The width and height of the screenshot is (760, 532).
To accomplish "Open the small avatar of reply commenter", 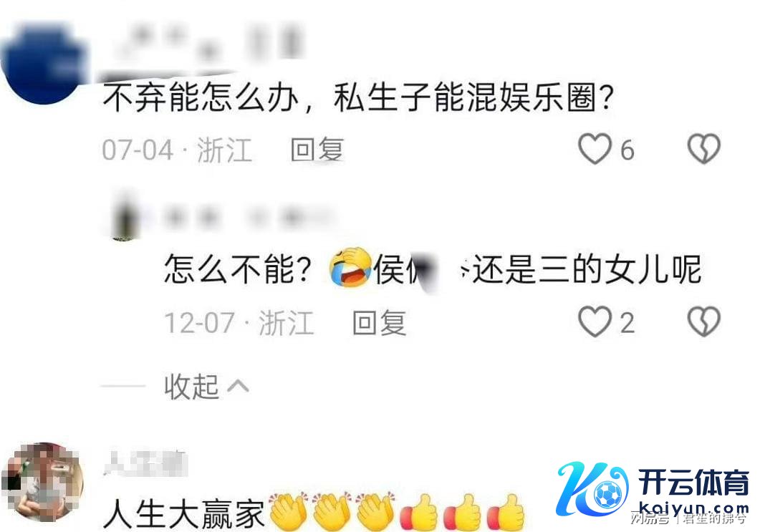I will [125, 216].
